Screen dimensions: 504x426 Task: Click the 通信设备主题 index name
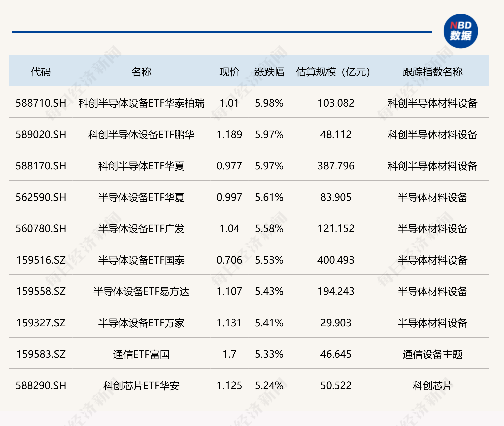click(x=432, y=354)
